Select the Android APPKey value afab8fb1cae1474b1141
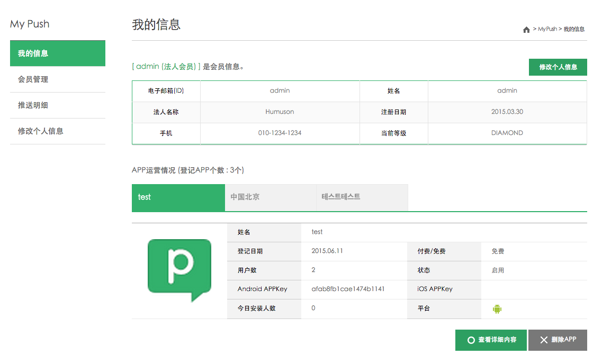 point(348,289)
